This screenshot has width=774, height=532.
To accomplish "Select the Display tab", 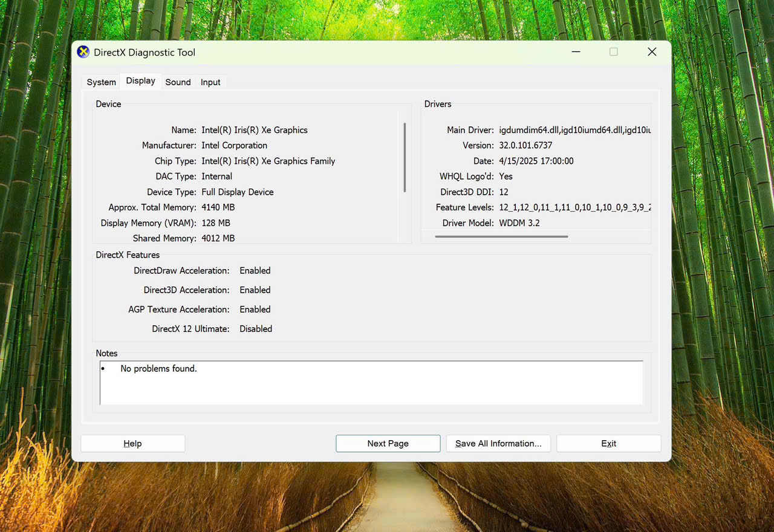I will pyautogui.click(x=140, y=81).
